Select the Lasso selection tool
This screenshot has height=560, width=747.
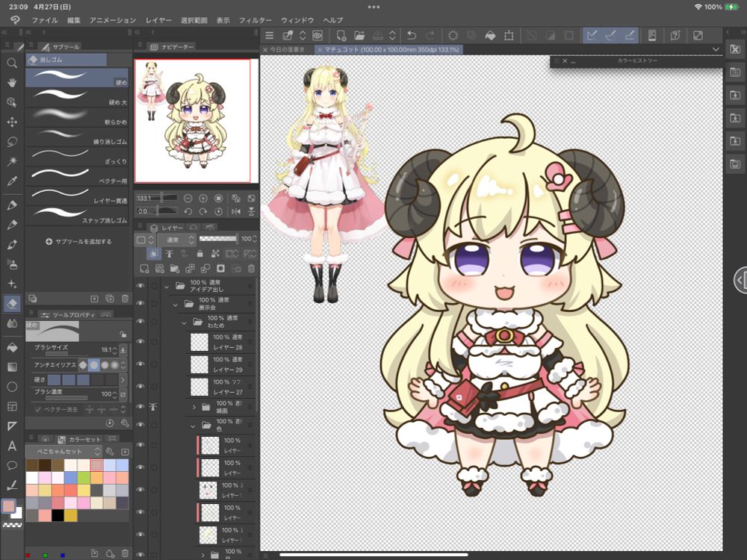click(x=12, y=141)
